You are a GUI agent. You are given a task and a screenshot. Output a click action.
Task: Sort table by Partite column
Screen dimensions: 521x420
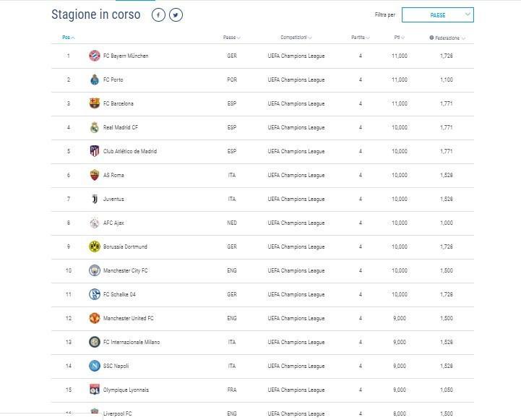(361, 37)
